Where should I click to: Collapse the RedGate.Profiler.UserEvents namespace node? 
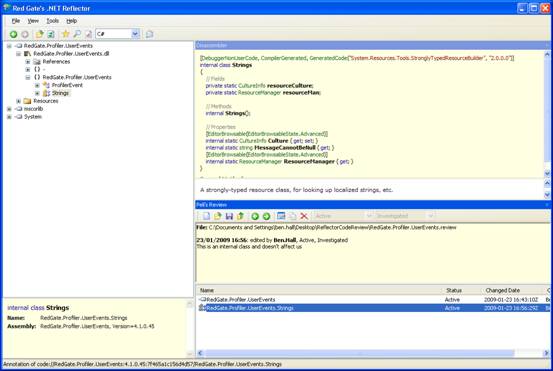[28, 78]
